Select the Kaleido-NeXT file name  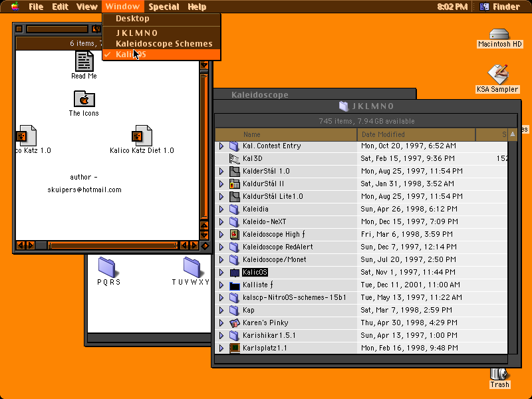point(264,222)
